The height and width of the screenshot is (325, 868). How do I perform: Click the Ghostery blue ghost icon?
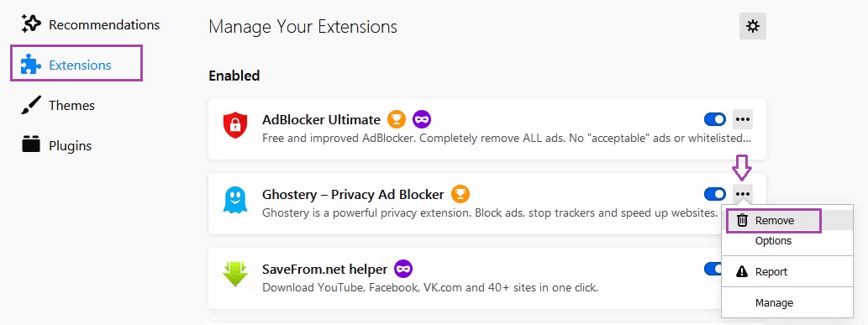[234, 200]
